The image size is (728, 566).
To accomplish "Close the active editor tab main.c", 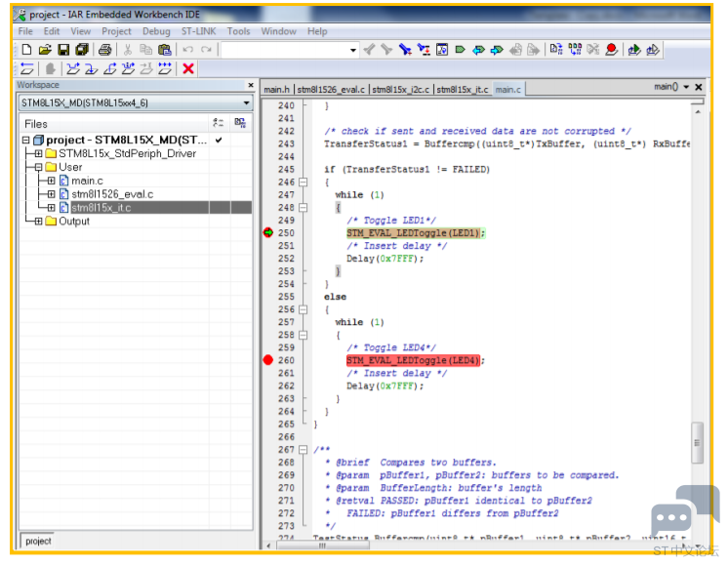I will tap(699, 87).
